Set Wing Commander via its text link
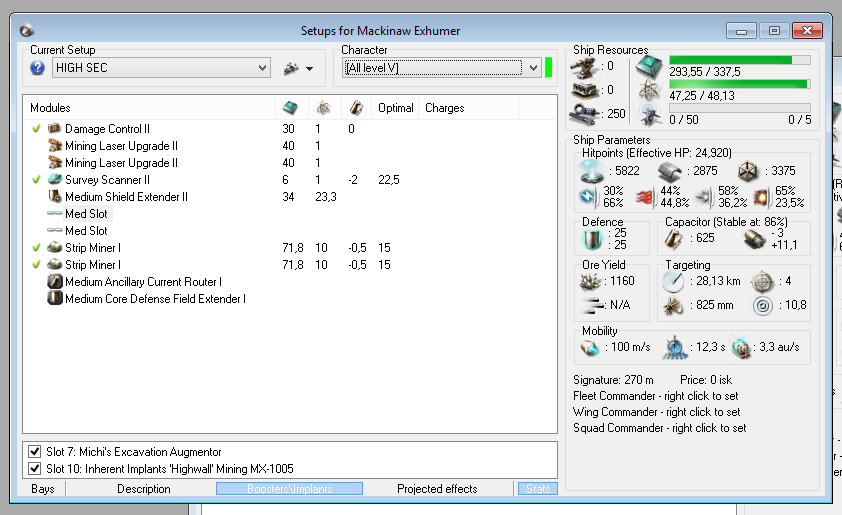 coord(656,412)
